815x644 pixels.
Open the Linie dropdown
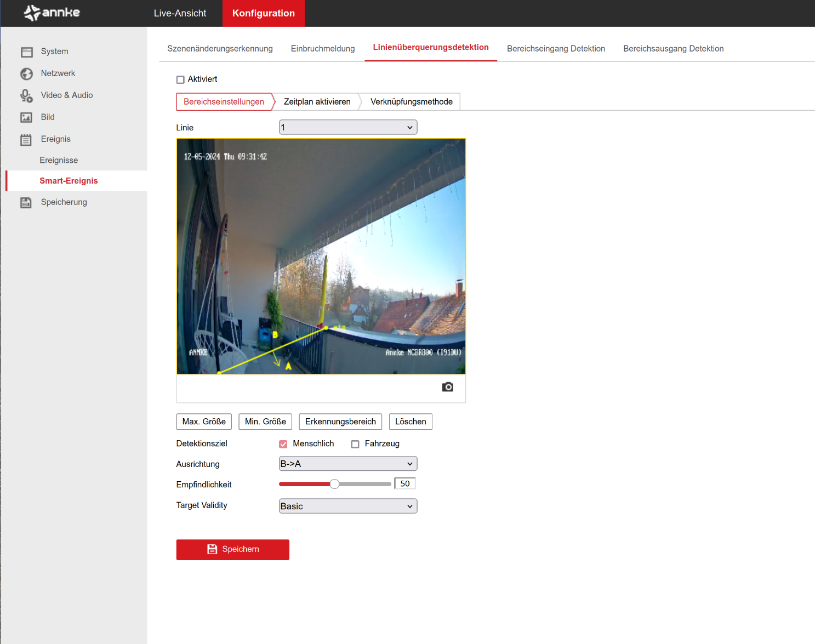coord(348,127)
